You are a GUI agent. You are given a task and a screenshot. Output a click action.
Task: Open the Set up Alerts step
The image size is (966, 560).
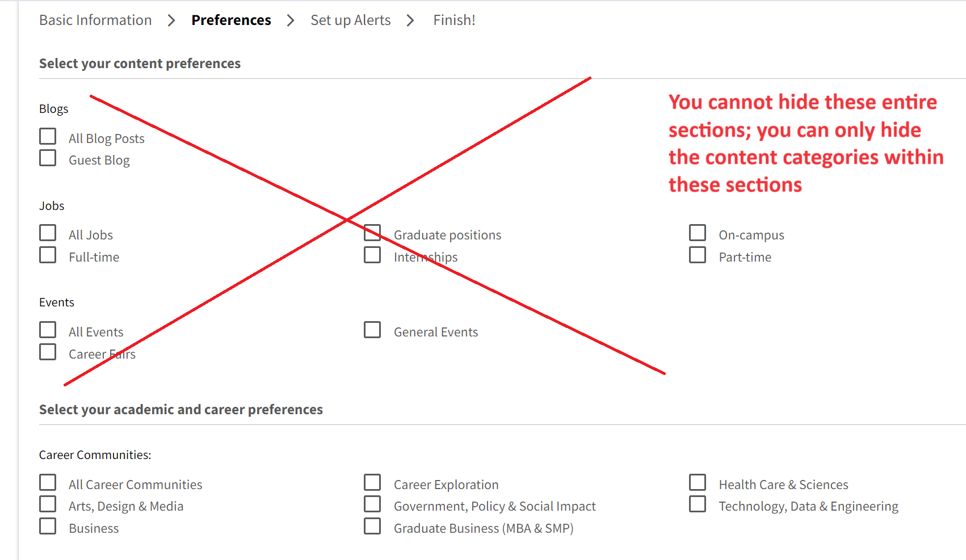[x=350, y=20]
